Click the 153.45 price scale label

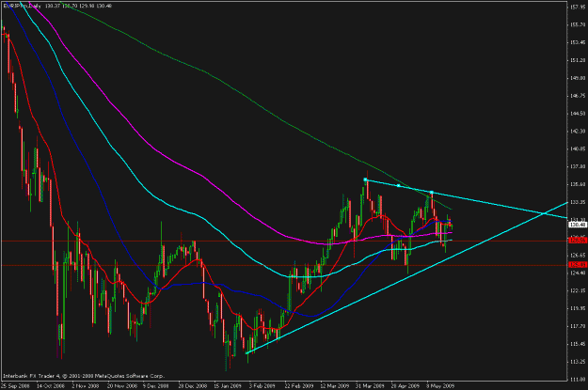click(x=578, y=42)
